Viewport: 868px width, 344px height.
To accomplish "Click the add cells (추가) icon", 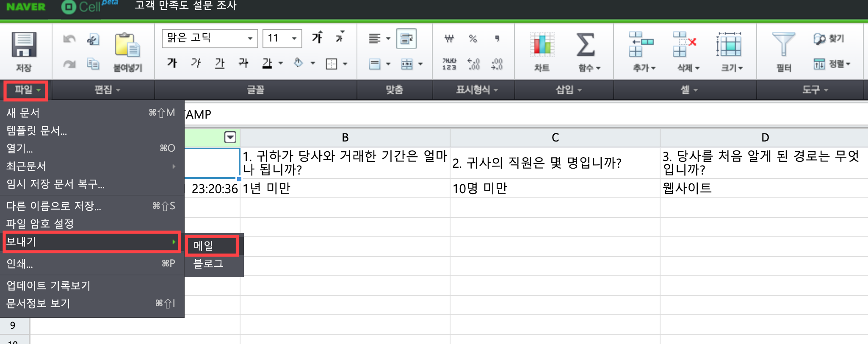I will [641, 44].
